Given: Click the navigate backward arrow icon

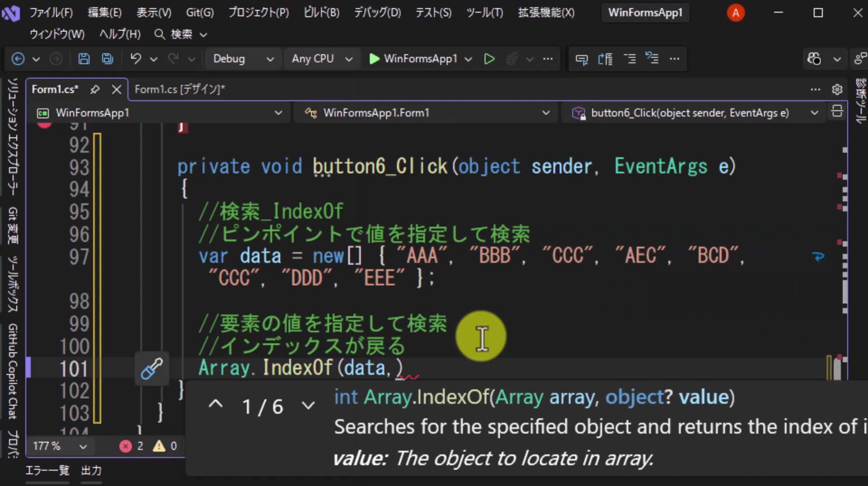Looking at the screenshot, I should (x=18, y=59).
